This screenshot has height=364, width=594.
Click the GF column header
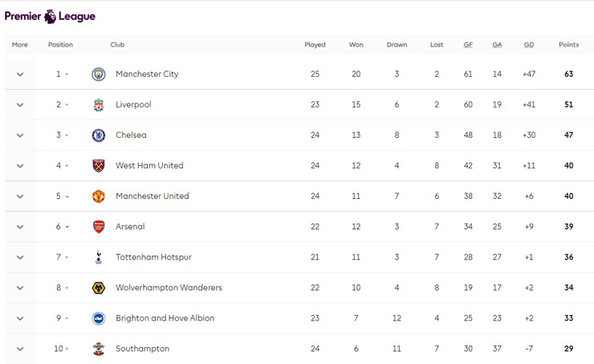pos(468,45)
